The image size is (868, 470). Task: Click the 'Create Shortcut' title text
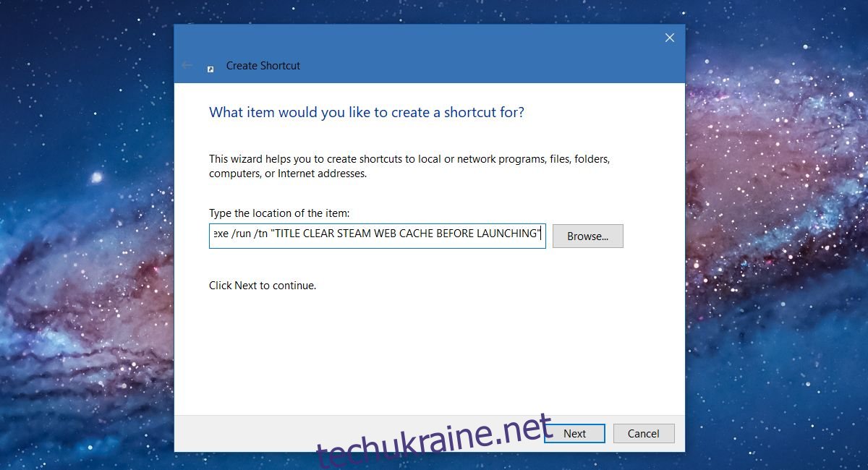click(263, 65)
